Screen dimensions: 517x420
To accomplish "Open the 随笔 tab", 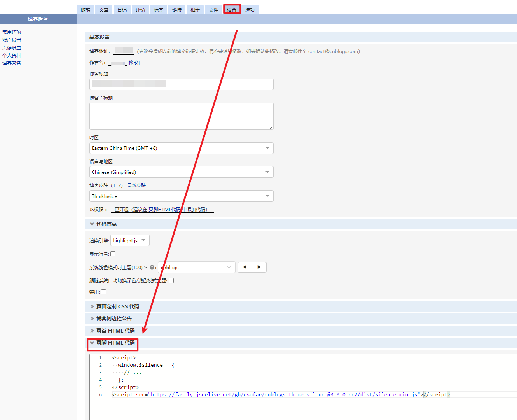I will pyautogui.click(x=86, y=10).
